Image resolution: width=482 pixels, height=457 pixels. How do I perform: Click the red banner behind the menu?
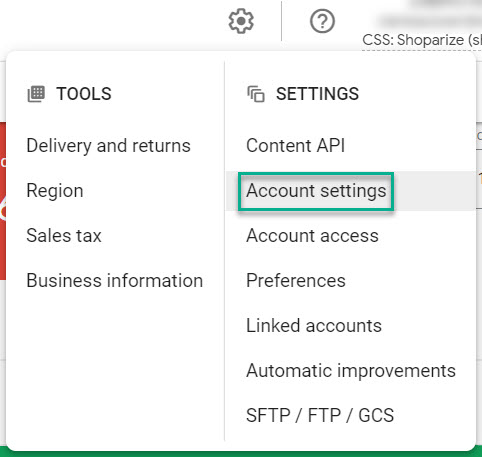3,201
